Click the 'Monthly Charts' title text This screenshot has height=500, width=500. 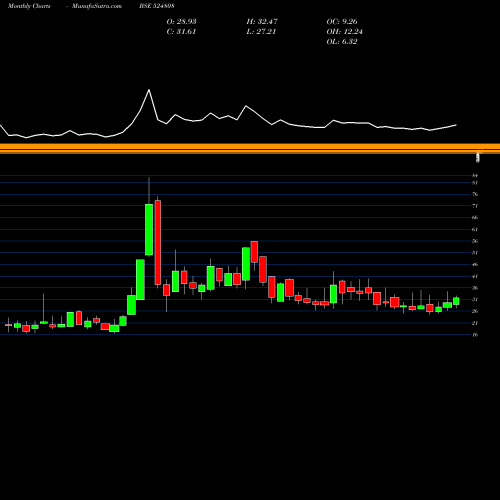[29, 6]
